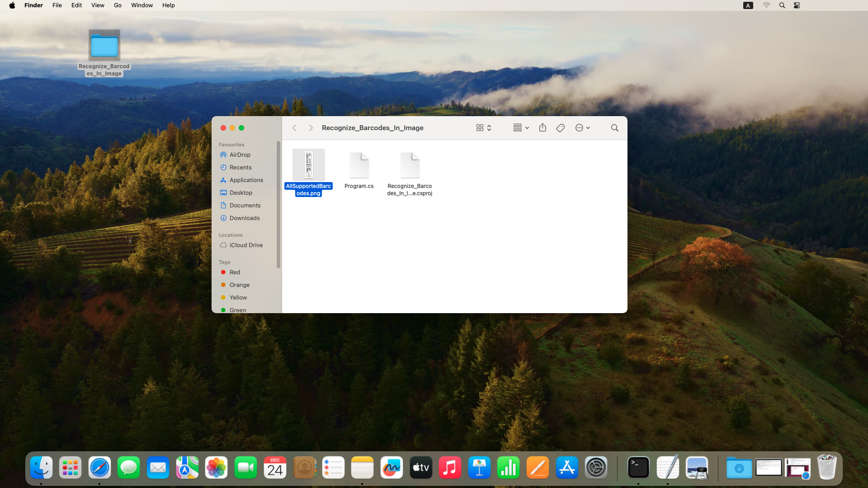Viewport: 868px width, 488px height.
Task: Open Terminal from the Dock
Action: click(638, 468)
